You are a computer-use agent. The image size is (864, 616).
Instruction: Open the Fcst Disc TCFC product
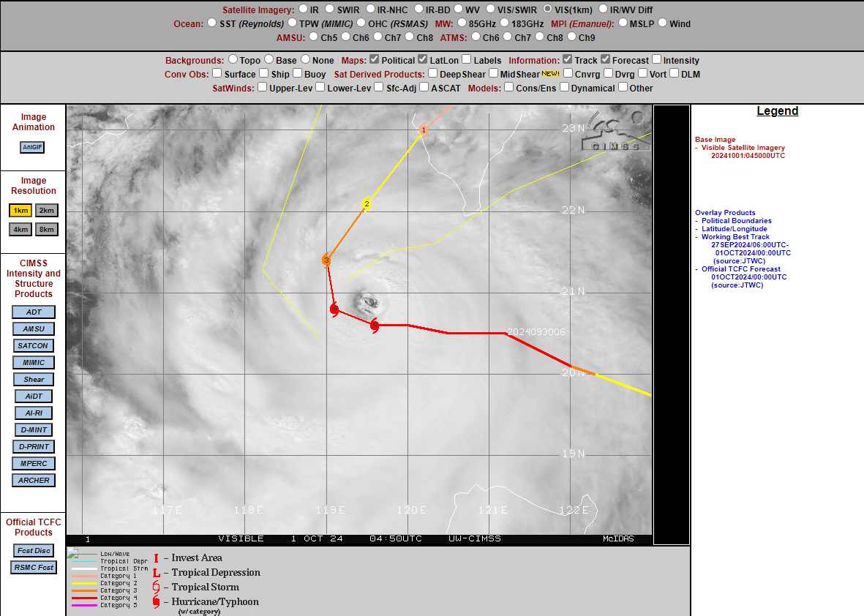(34, 550)
